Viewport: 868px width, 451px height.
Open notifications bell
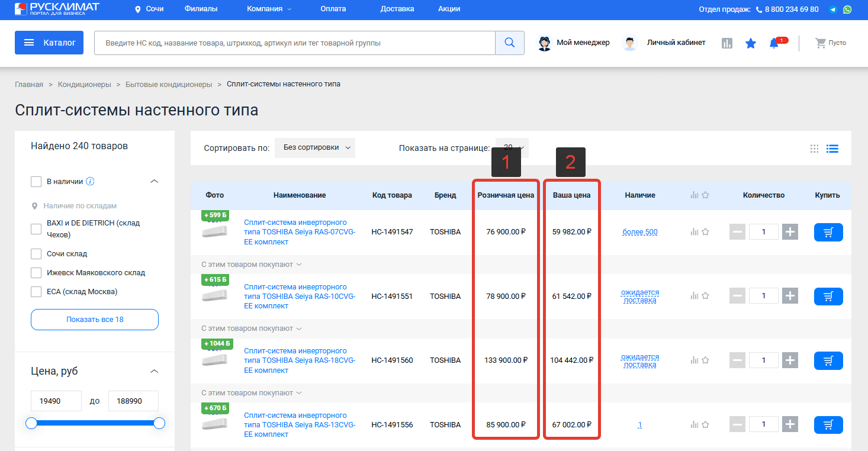(774, 43)
